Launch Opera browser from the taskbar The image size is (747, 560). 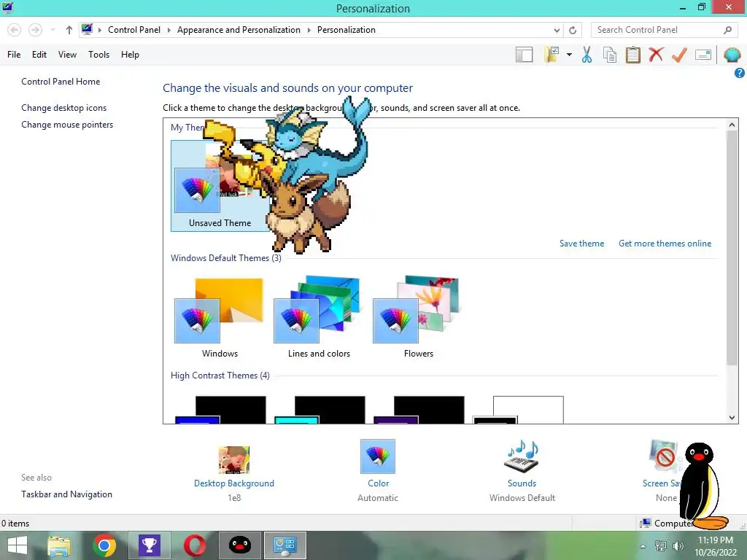point(194,545)
